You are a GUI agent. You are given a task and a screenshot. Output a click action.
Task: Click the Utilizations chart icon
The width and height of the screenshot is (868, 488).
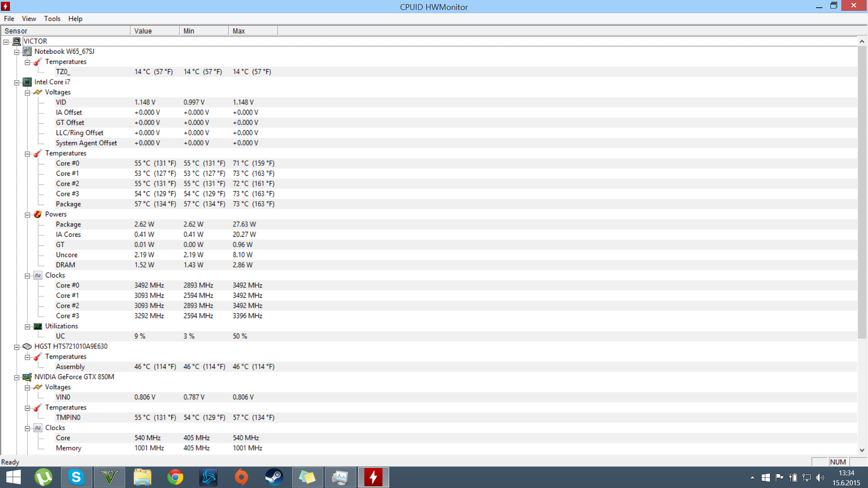click(38, 326)
